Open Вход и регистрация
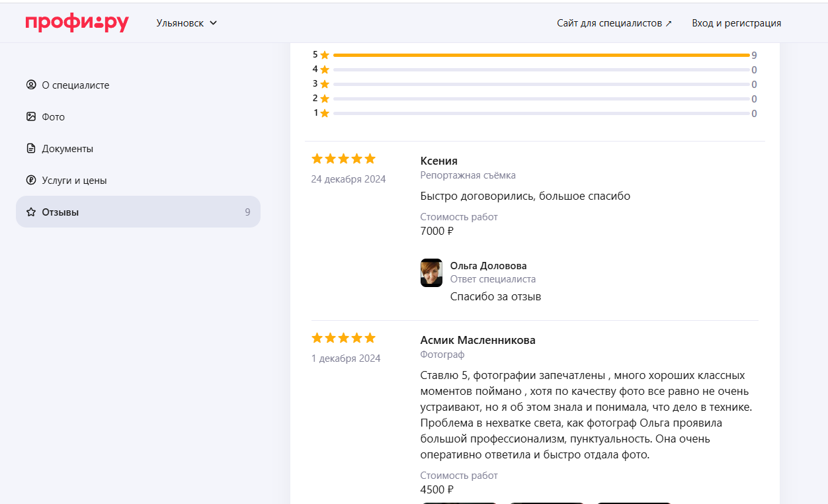828x504 pixels. tap(736, 23)
